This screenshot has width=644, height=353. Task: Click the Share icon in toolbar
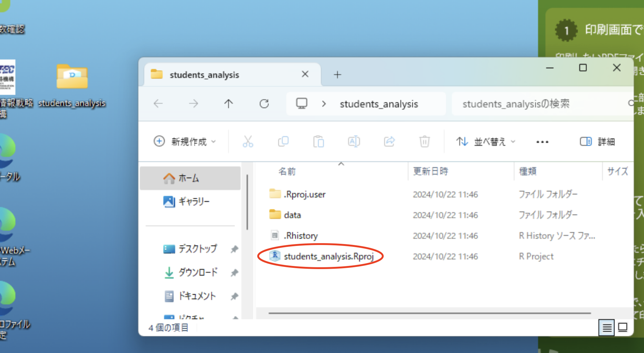click(389, 142)
